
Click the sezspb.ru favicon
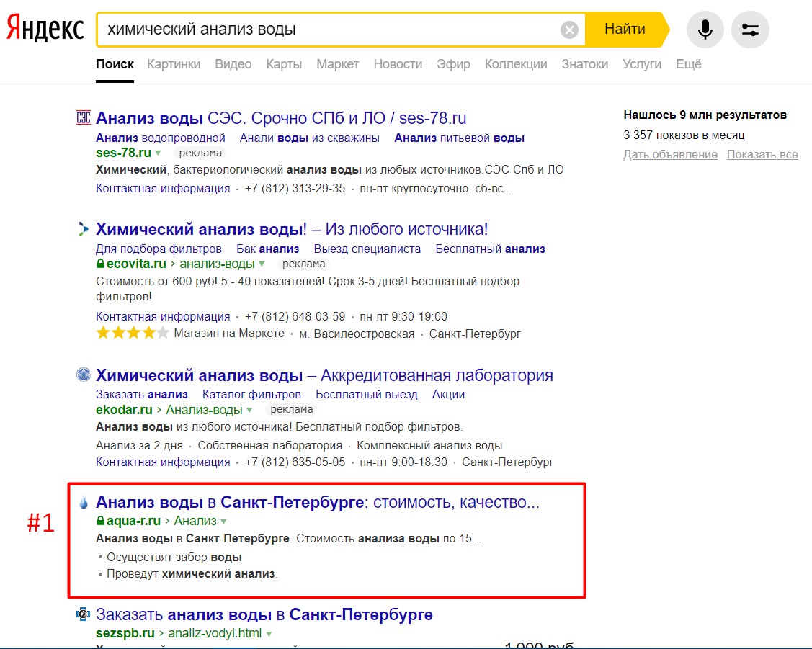(x=83, y=614)
